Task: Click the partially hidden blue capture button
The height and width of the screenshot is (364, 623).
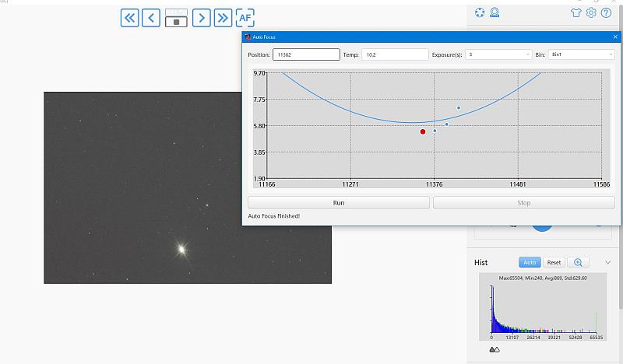Action: (542, 228)
